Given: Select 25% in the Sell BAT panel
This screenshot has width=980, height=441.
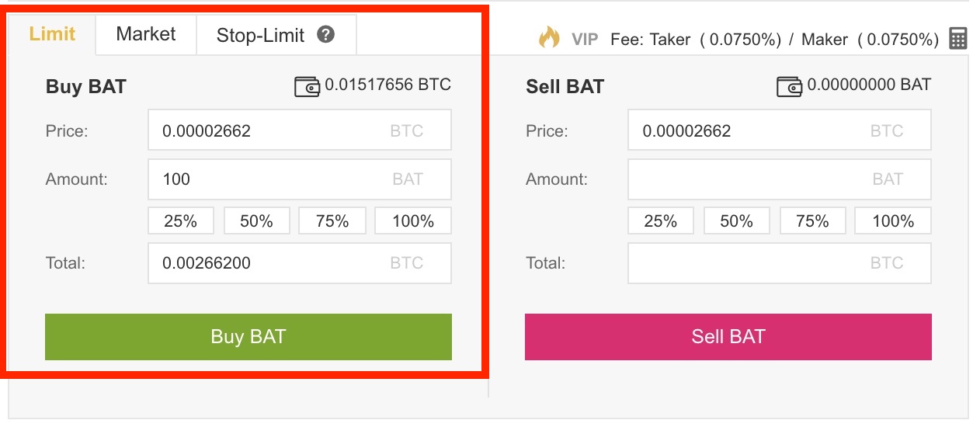Looking at the screenshot, I should point(660,221).
